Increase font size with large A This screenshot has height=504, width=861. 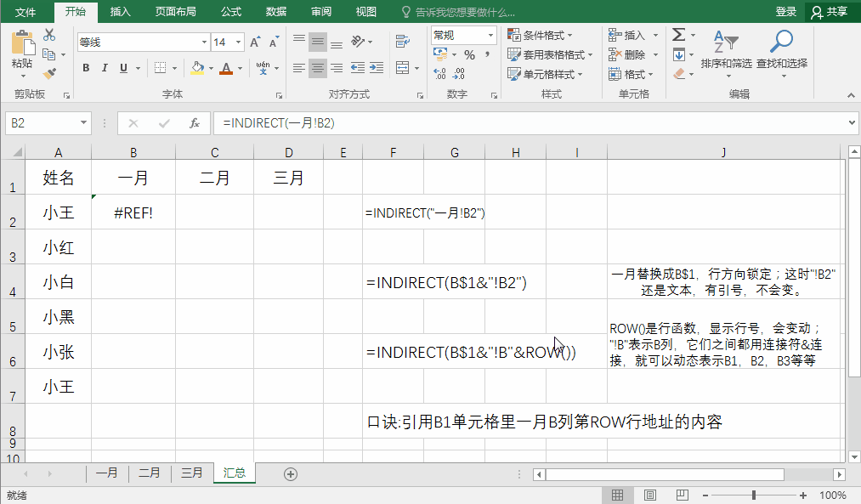pyautogui.click(x=255, y=42)
